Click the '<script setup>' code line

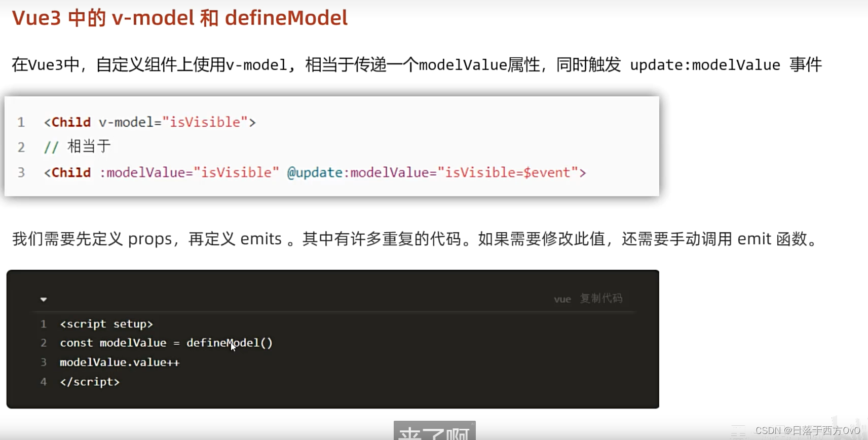[x=106, y=324]
